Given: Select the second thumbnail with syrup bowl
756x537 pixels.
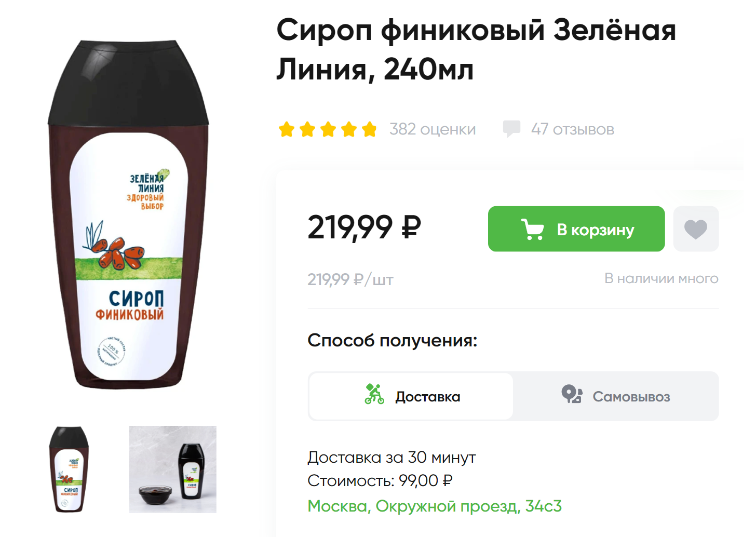Looking at the screenshot, I should click(173, 469).
